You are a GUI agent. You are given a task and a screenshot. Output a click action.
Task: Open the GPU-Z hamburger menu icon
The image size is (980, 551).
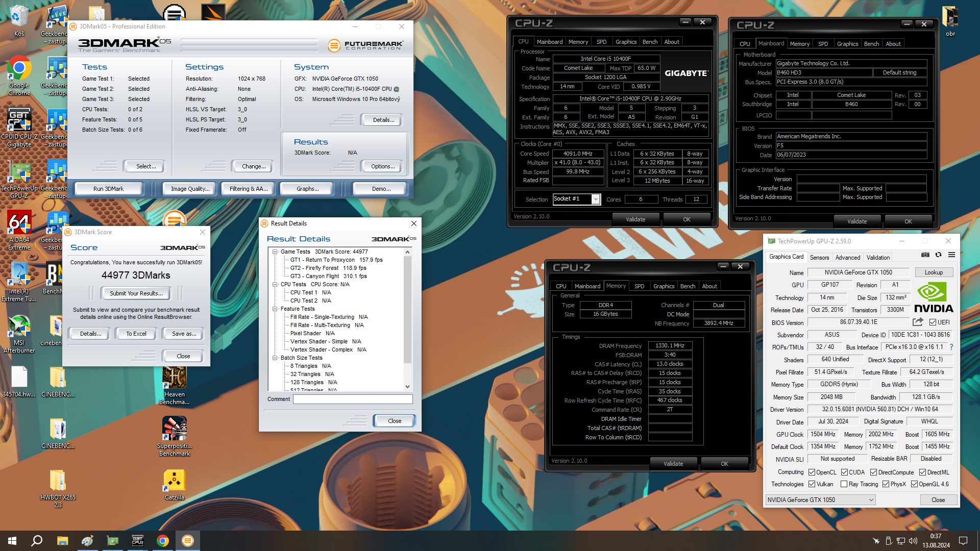click(x=952, y=255)
